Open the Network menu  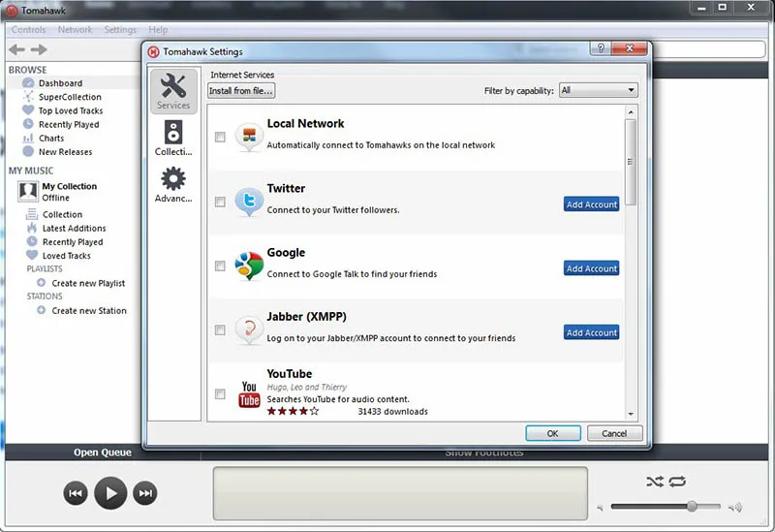coord(76,30)
